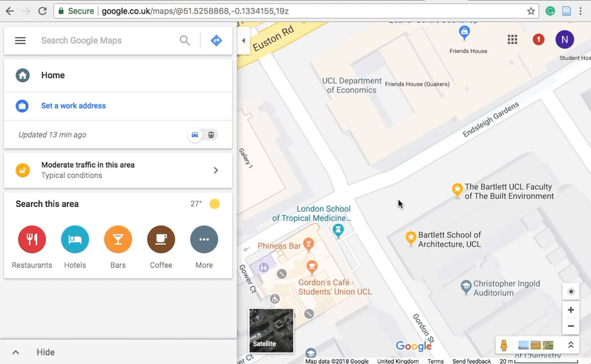This screenshot has width=591, height=364.
Task: Click The Bartlett UCL Faculty star pin
Action: pos(457,189)
